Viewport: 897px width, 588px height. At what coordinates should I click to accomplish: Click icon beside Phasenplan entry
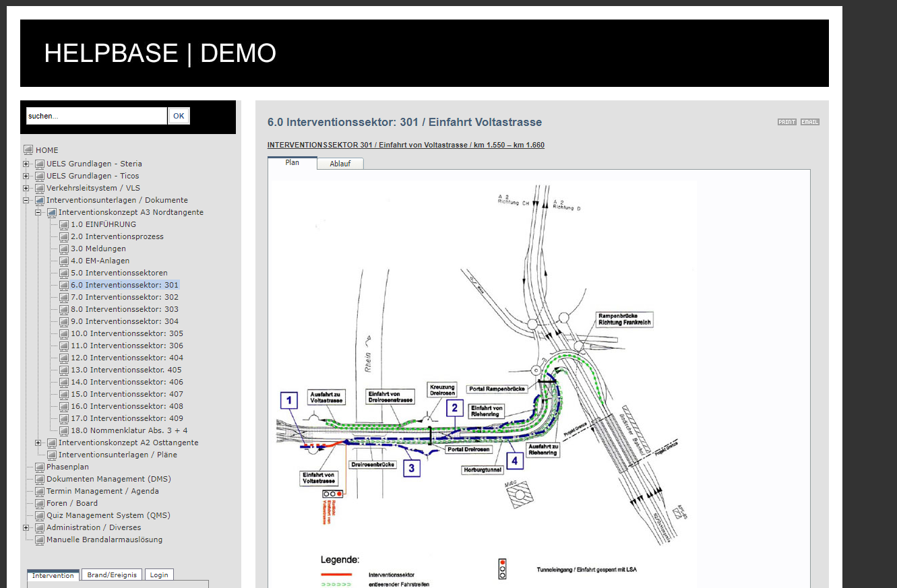pyautogui.click(x=40, y=467)
